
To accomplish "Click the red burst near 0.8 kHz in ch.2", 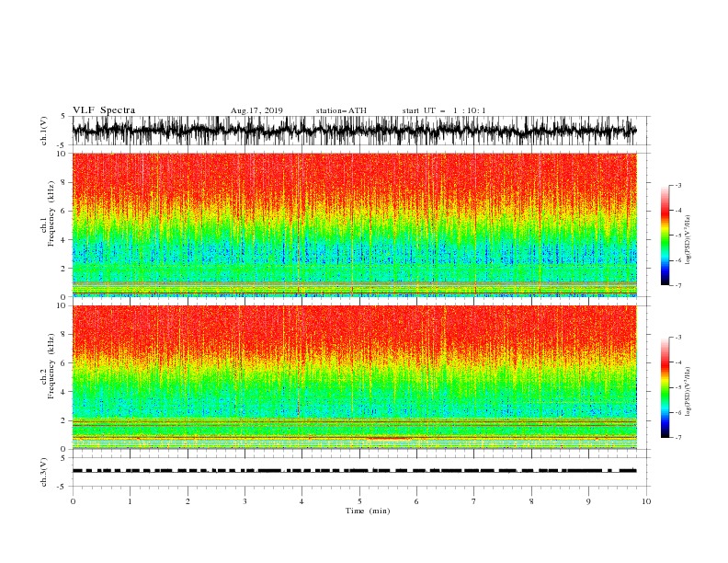I will pos(388,438).
